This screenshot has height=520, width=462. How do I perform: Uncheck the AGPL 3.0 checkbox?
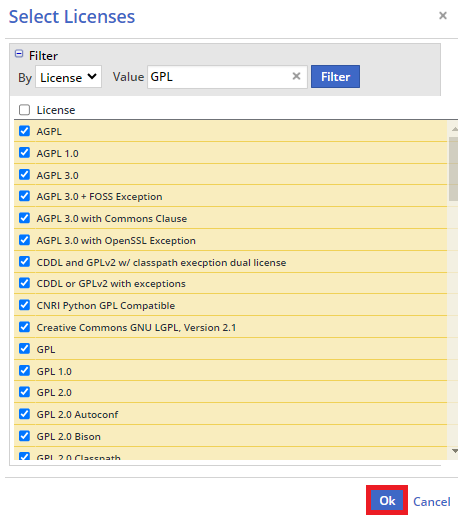pyautogui.click(x=24, y=174)
